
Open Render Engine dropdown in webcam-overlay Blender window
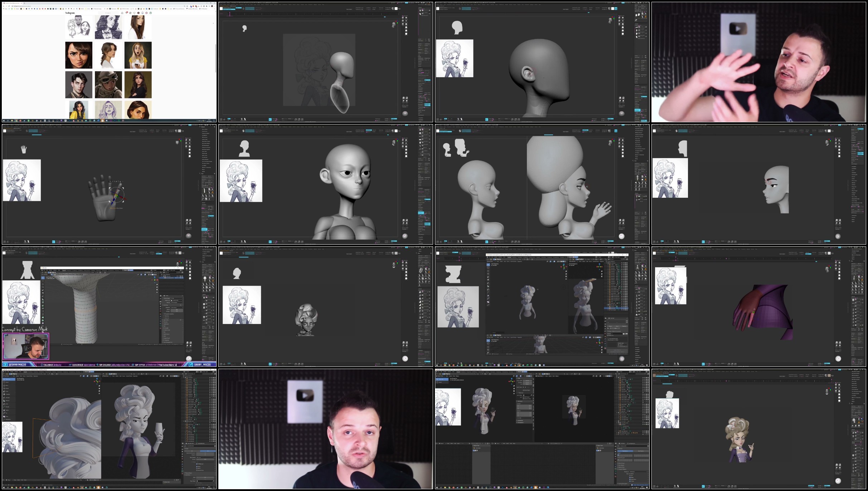pyautogui.click(x=177, y=298)
